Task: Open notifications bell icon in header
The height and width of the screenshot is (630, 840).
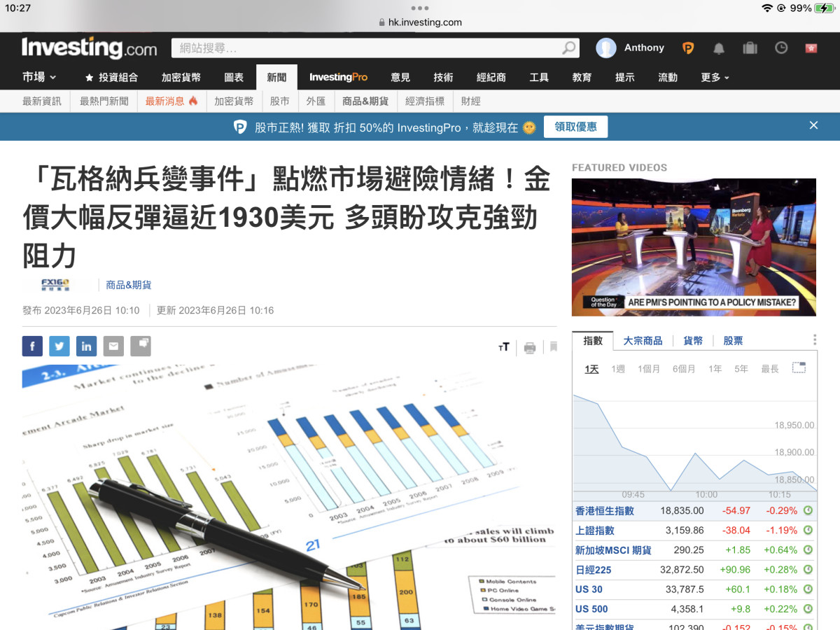Action: pos(719,48)
